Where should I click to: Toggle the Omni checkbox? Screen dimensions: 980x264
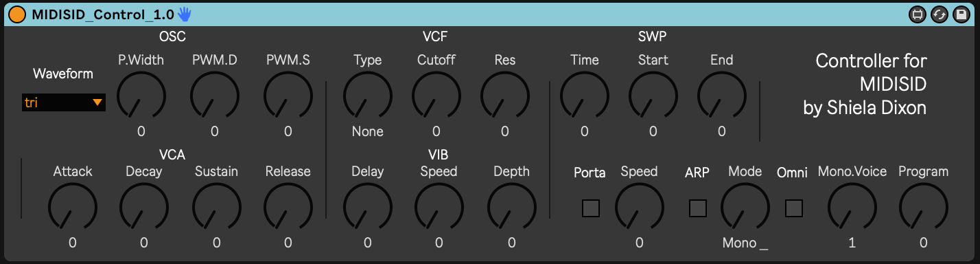(x=794, y=208)
